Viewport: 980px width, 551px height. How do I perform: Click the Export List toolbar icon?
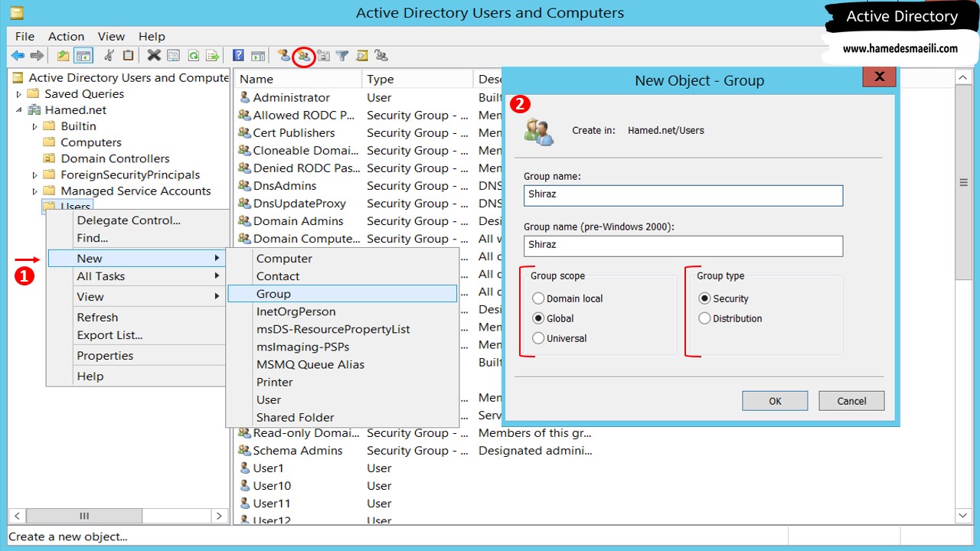coord(214,56)
